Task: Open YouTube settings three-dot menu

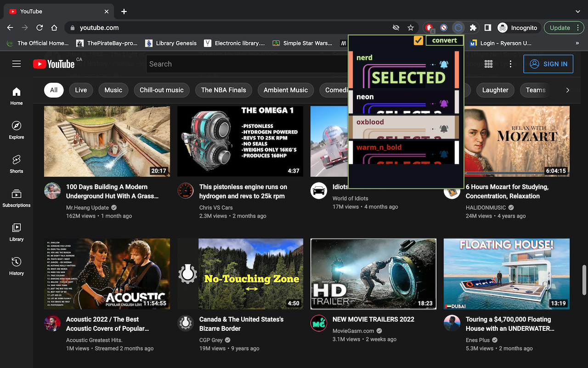Action: click(510, 64)
